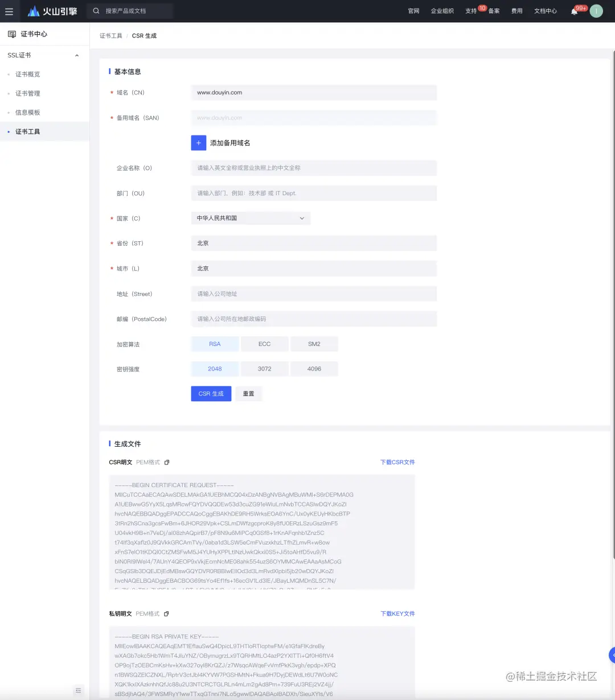This screenshot has width=615, height=700.
Task: Click inside the CSR plaintext box
Action: pyautogui.click(x=262, y=532)
